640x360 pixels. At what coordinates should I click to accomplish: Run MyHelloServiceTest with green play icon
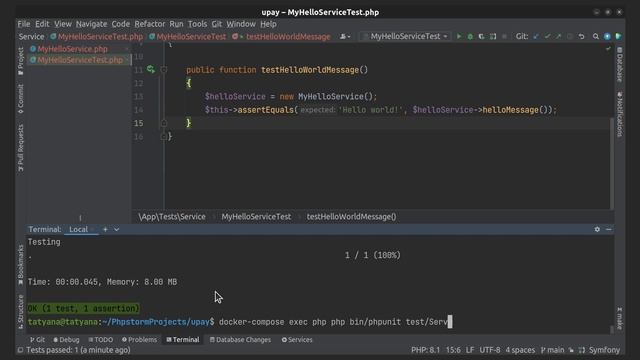[459, 36]
